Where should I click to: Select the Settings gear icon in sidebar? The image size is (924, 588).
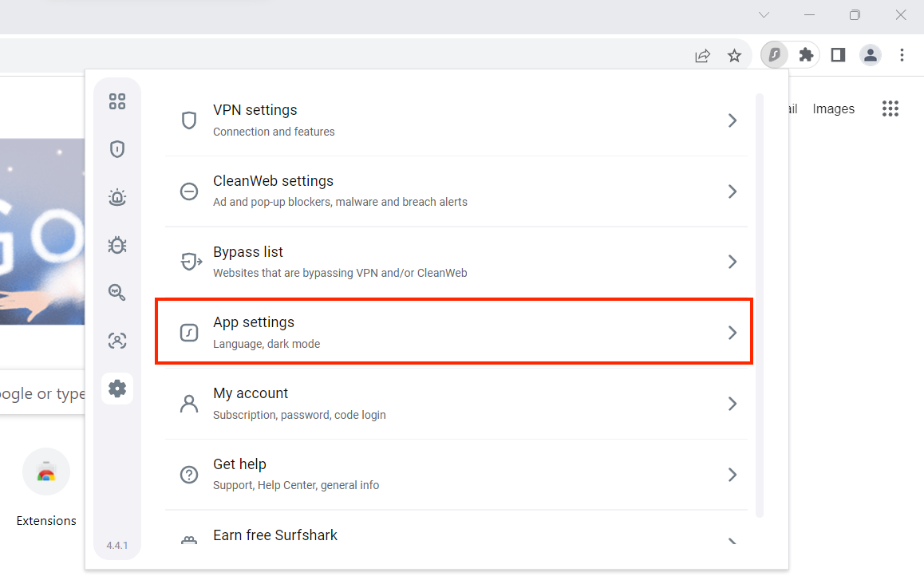coord(117,389)
